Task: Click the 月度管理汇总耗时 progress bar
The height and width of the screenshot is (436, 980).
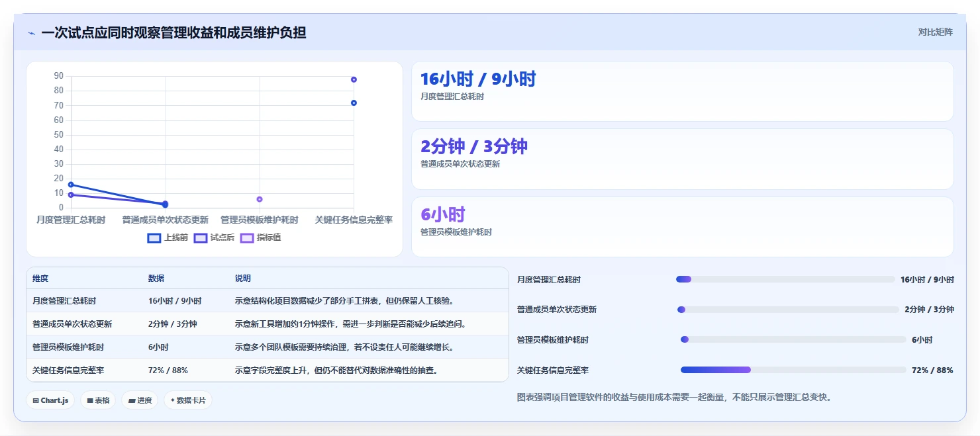Action: (785, 279)
